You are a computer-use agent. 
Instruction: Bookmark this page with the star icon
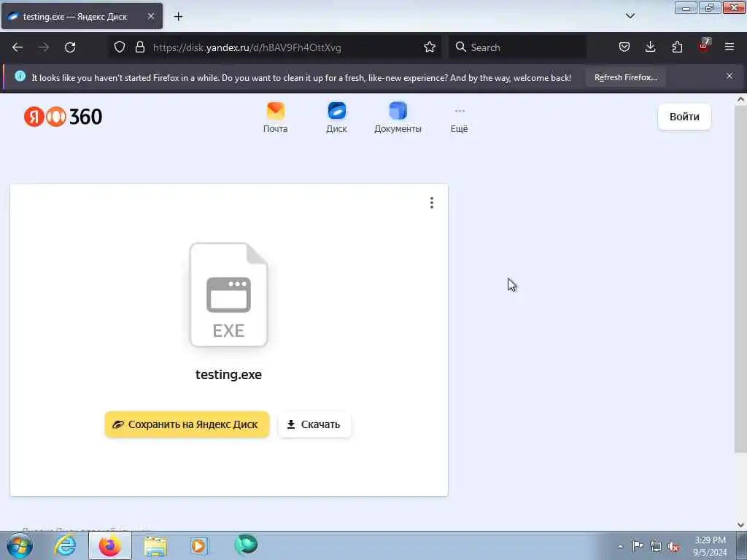(x=430, y=47)
